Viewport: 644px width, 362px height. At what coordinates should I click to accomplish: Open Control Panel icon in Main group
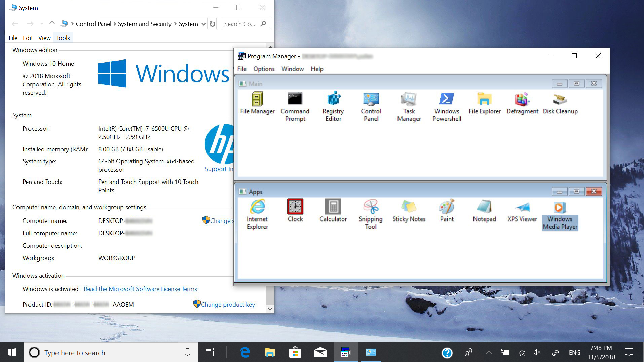pyautogui.click(x=371, y=107)
